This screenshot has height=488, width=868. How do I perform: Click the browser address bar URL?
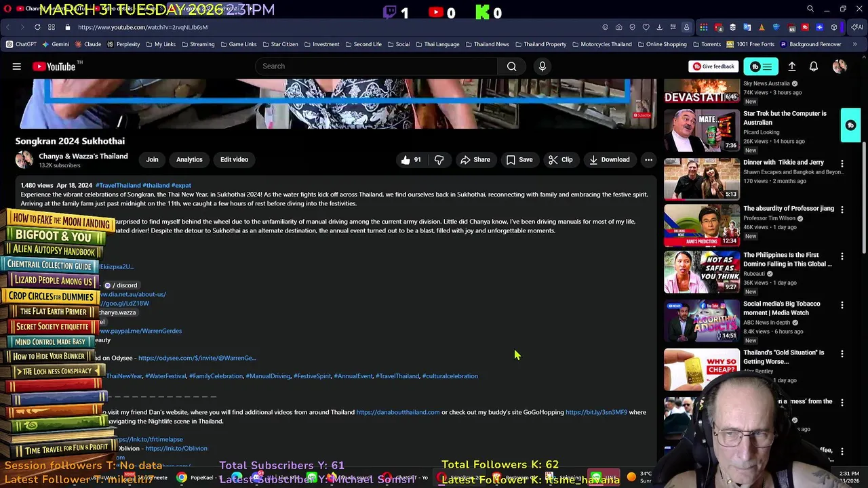pos(142,27)
